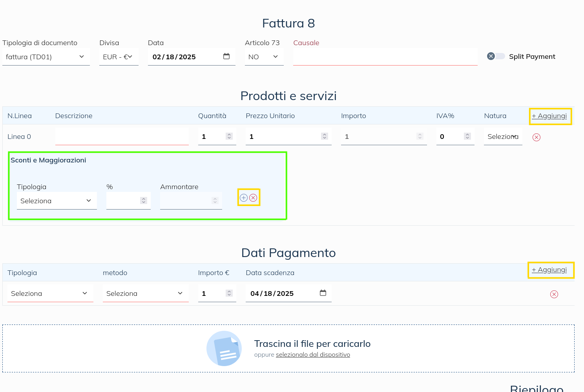The image size is (584, 392).
Task: Open Tipologia di documento dropdown
Action: pos(46,57)
